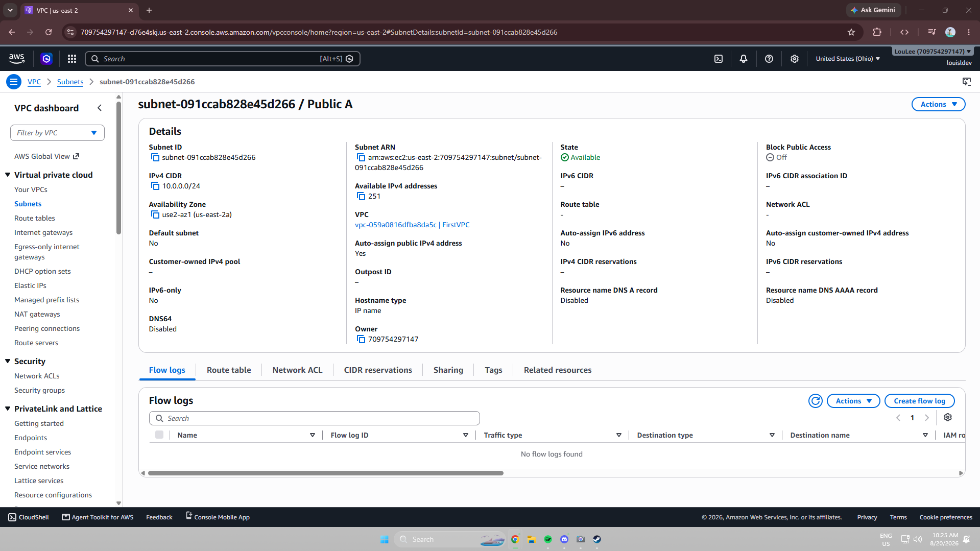980x551 pixels.
Task: Open Internet gateways in the sidebar
Action: click(43, 232)
